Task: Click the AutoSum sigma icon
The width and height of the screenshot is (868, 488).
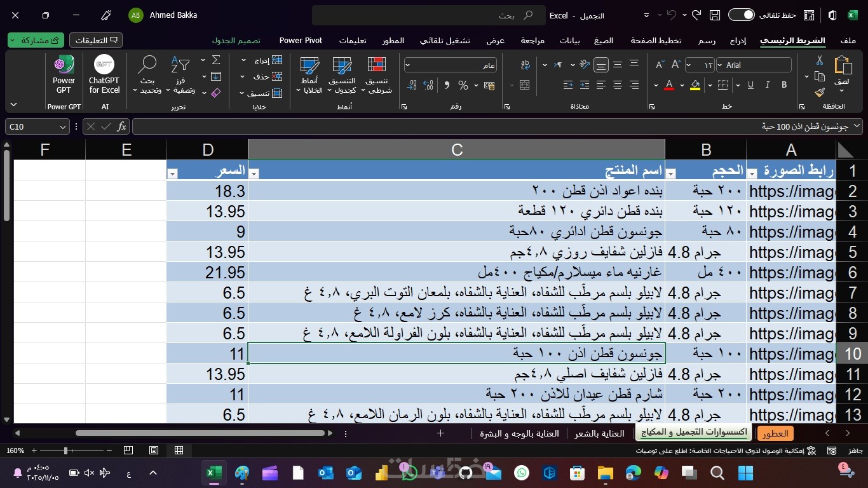Action: [216, 60]
